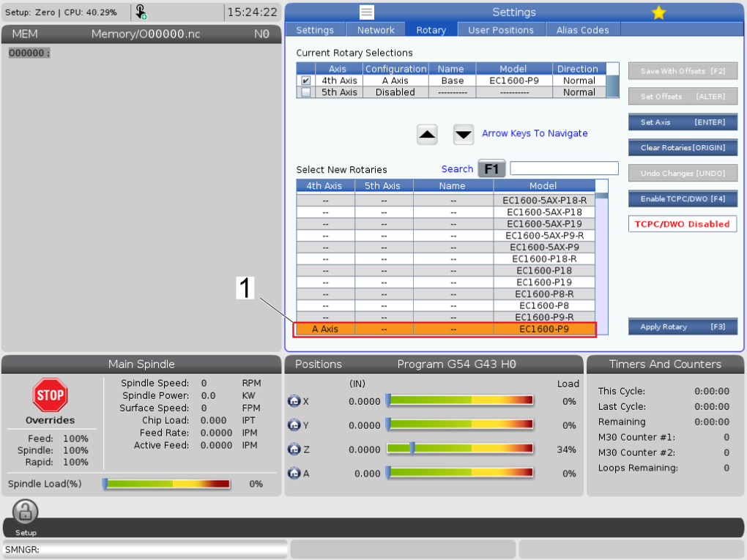The width and height of the screenshot is (747, 560).
Task: Click the up arrow navigation button
Action: pos(427,135)
